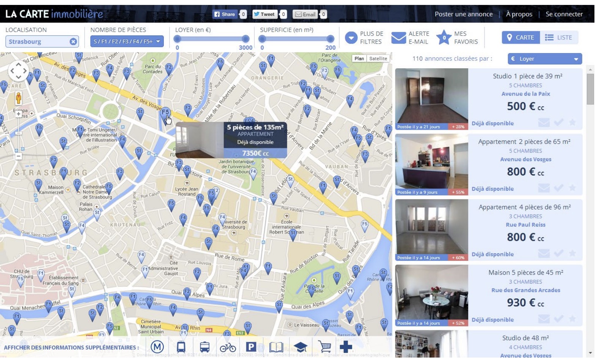This screenshot has height=364, width=599.
Task: Show parking locations on the map
Action: coord(251,347)
